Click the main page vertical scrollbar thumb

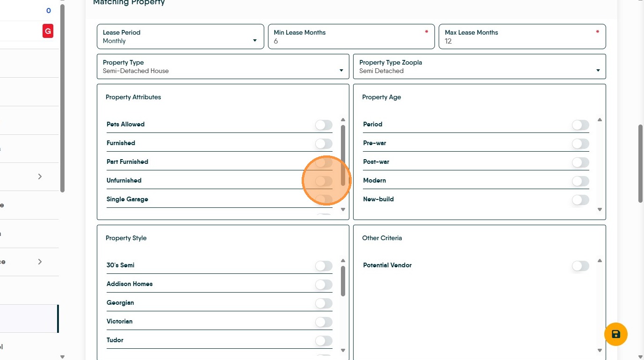pos(640,164)
